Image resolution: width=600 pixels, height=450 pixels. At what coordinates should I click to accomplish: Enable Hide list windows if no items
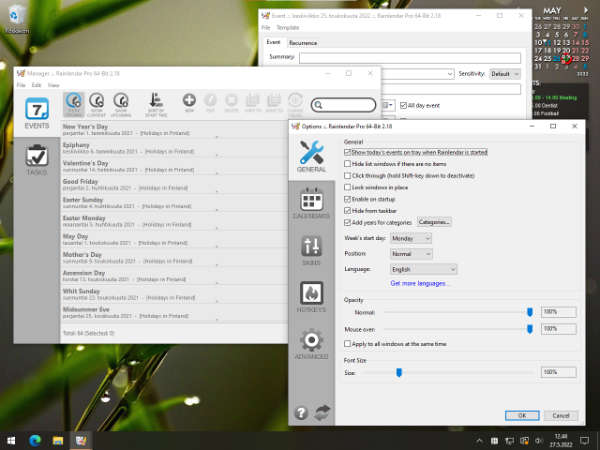coord(347,163)
